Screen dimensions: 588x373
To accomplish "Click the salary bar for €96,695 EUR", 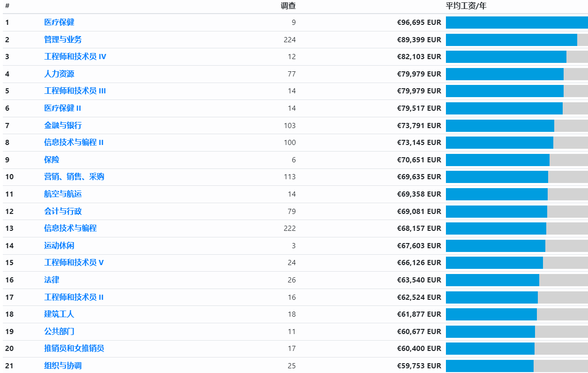I will (x=516, y=23).
